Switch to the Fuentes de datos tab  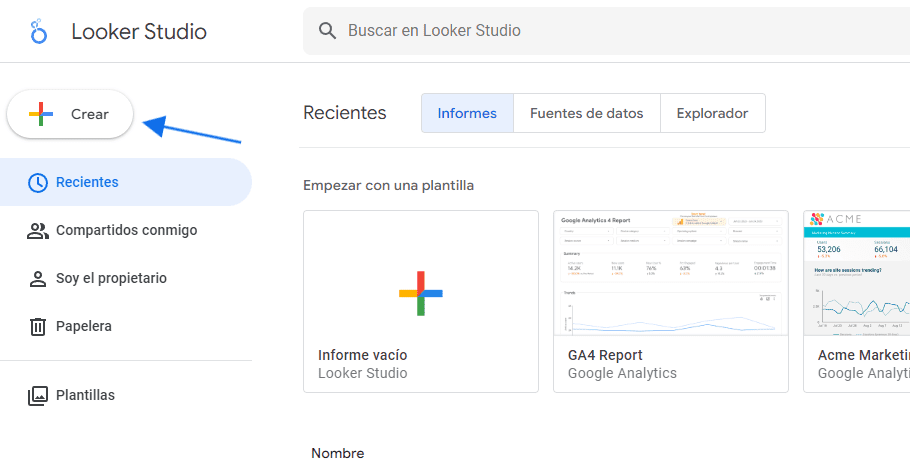587,113
